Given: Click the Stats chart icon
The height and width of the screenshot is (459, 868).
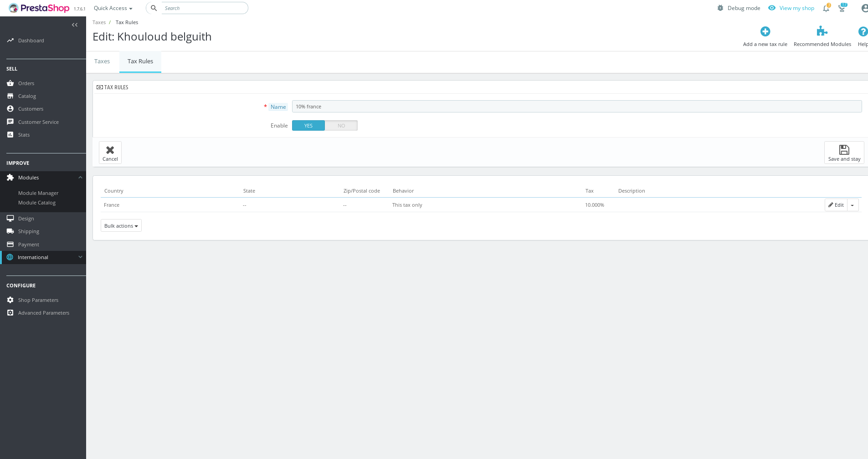Looking at the screenshot, I should 10,135.
